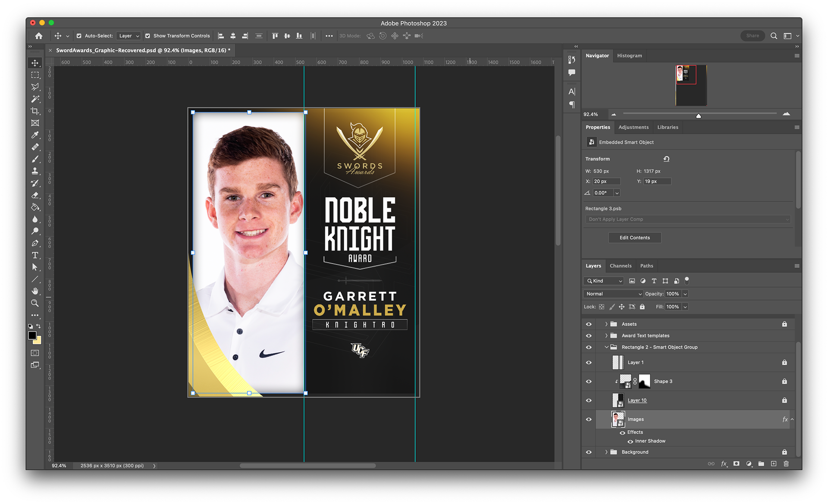This screenshot has height=504, width=828.
Task: Adjust the Navigator zoom slider
Action: (x=699, y=116)
